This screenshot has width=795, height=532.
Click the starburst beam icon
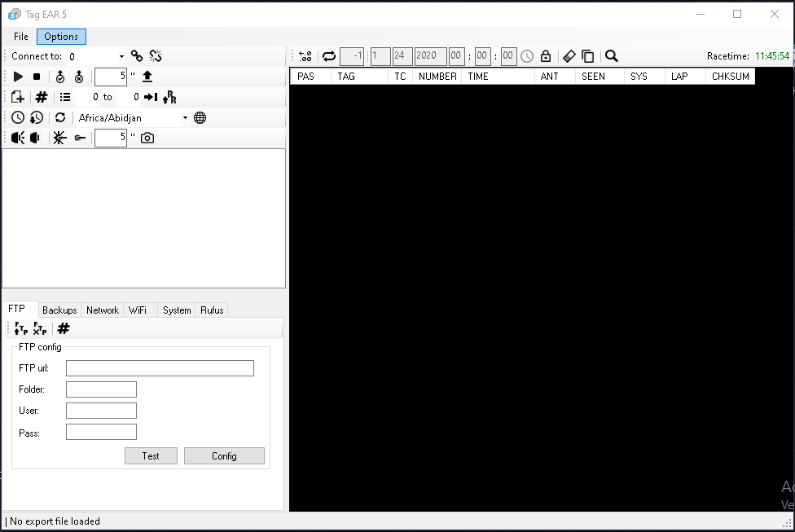(x=59, y=138)
